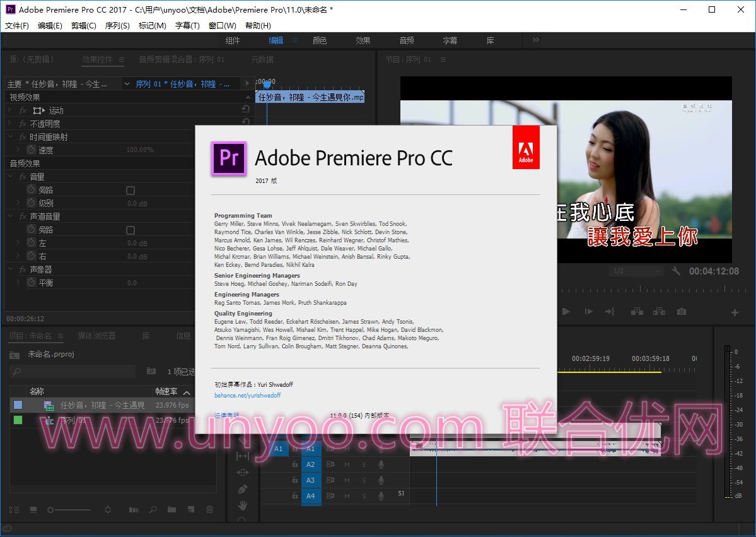Click the A2 track target button
This screenshot has width=756, height=537.
pyautogui.click(x=310, y=464)
